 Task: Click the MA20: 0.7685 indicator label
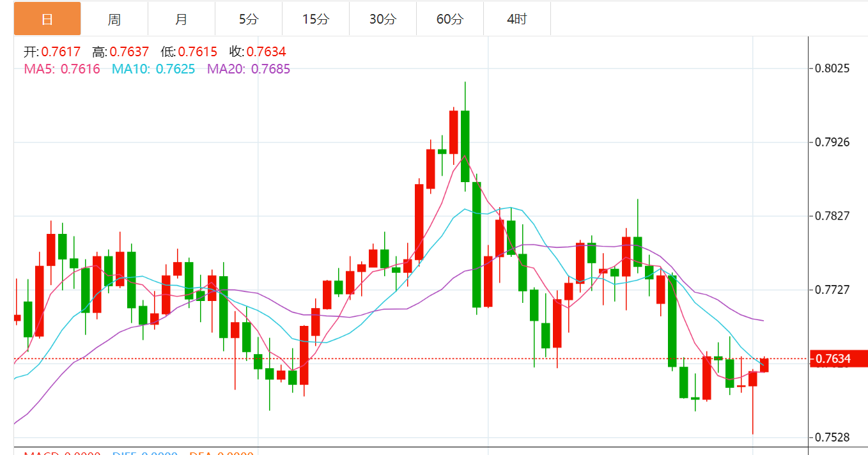point(248,69)
